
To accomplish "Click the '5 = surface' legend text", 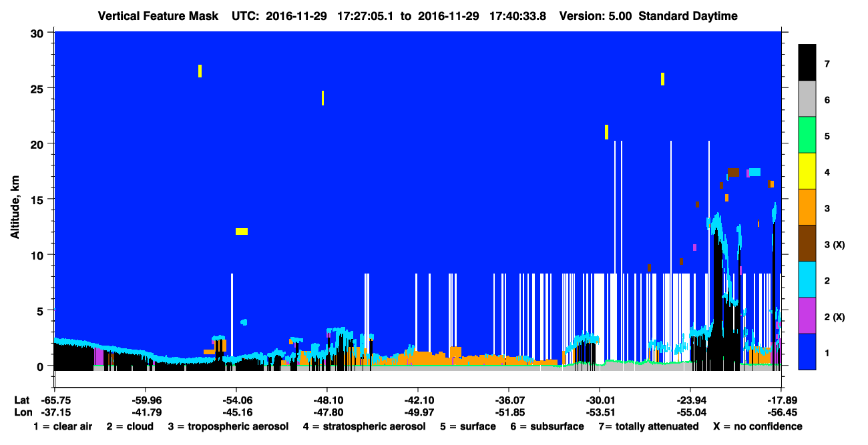I will pos(468,426).
